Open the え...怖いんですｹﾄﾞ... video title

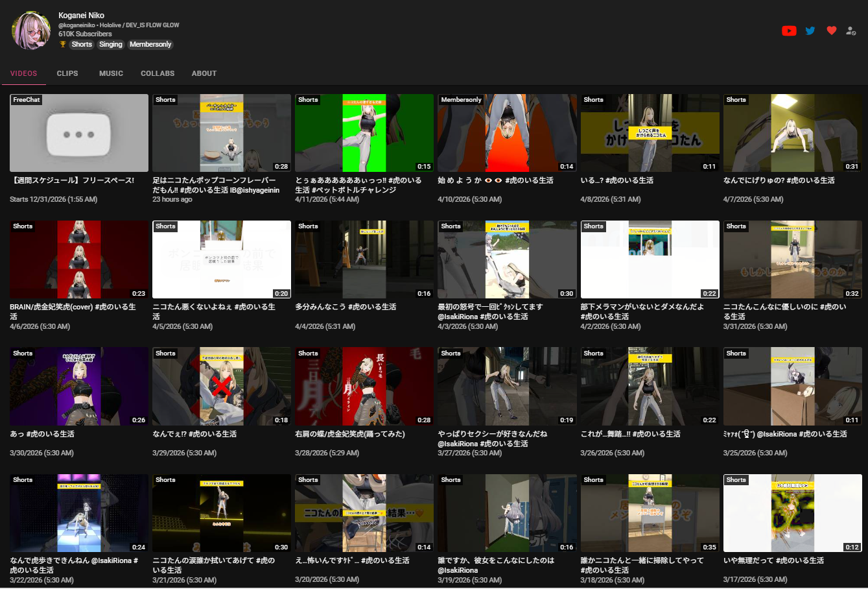click(352, 560)
